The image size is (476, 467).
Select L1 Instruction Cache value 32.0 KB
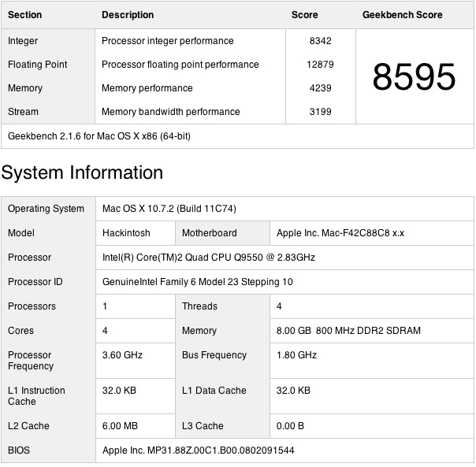click(119, 391)
